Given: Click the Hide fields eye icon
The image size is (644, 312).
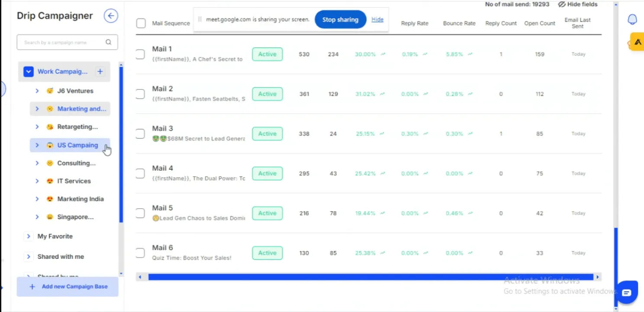Looking at the screenshot, I should click(x=561, y=4).
